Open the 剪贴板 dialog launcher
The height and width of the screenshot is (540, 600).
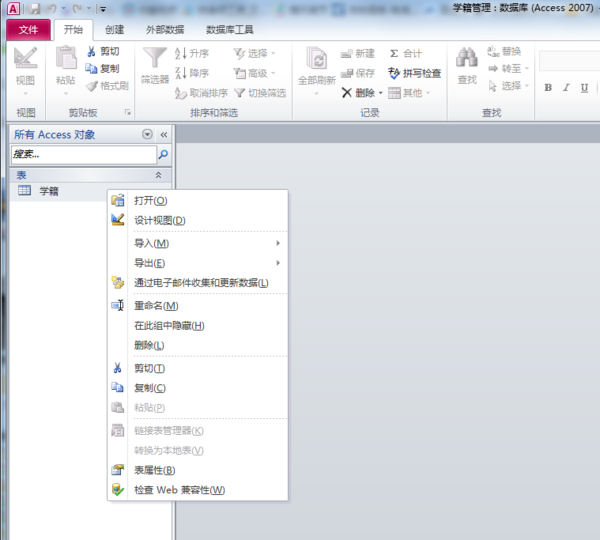(127, 112)
